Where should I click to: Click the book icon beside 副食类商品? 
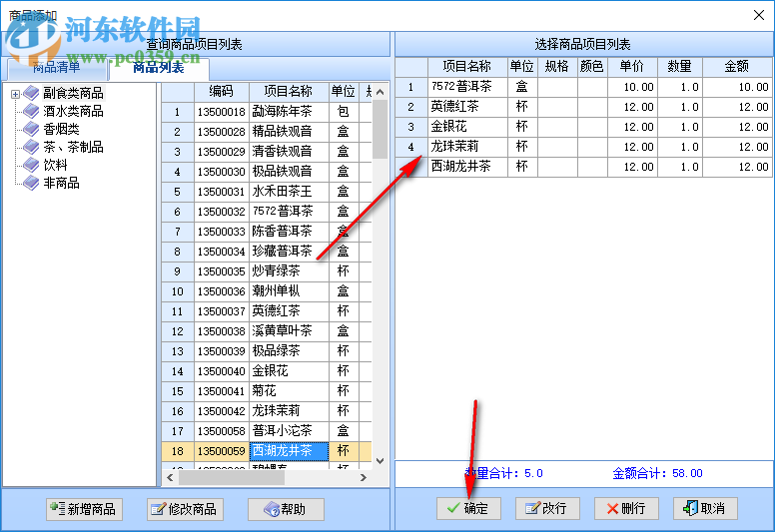(x=31, y=93)
